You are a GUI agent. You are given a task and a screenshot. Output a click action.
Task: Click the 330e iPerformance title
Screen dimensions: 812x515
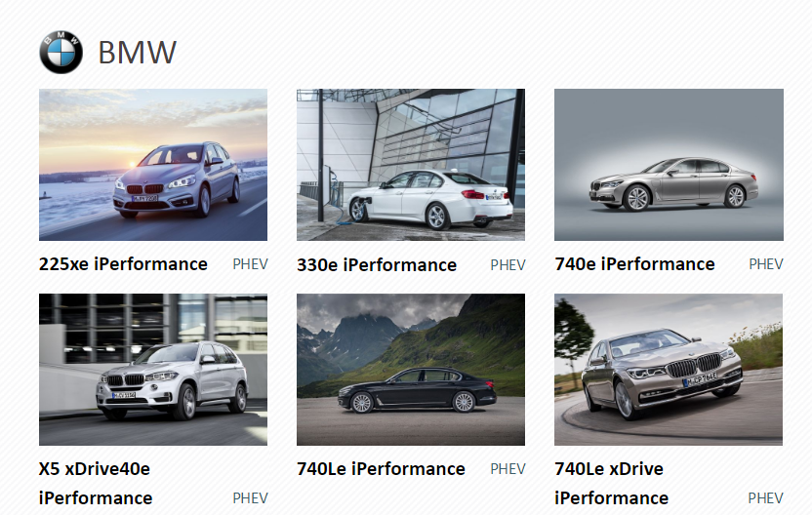377,265
